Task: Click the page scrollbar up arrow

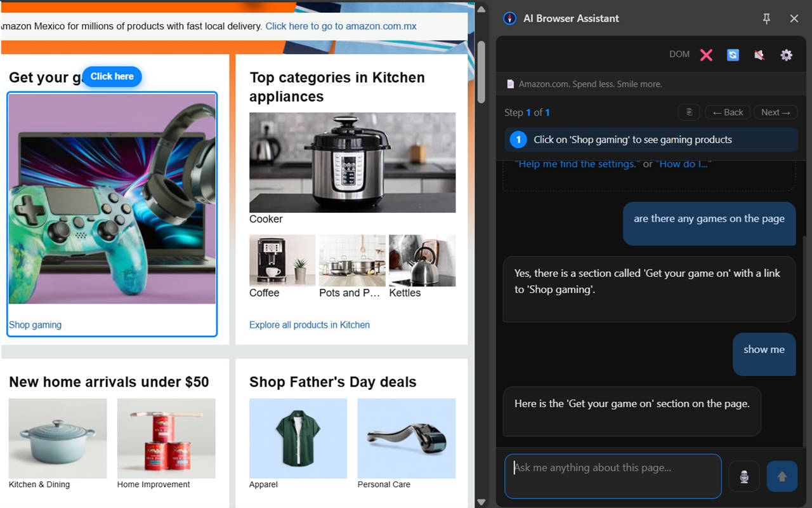Action: pos(481,9)
